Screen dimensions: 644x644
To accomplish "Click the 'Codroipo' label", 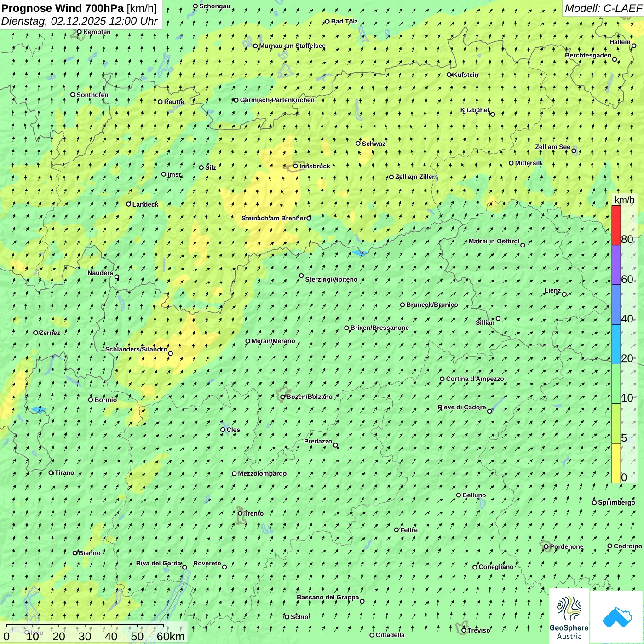I will click(628, 546).
